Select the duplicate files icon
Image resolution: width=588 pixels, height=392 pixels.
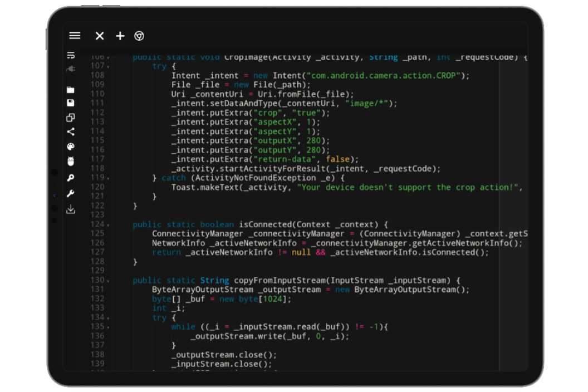coord(71,117)
